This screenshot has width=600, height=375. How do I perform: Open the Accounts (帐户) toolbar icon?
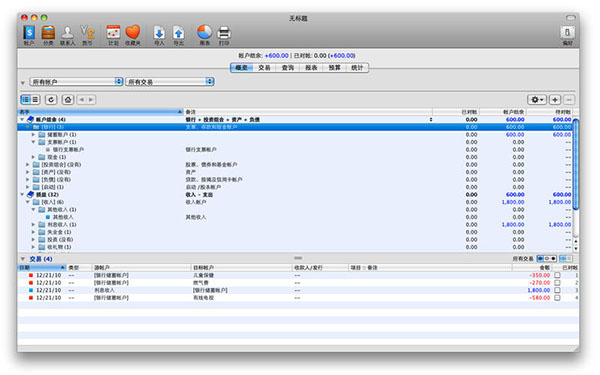click(29, 33)
